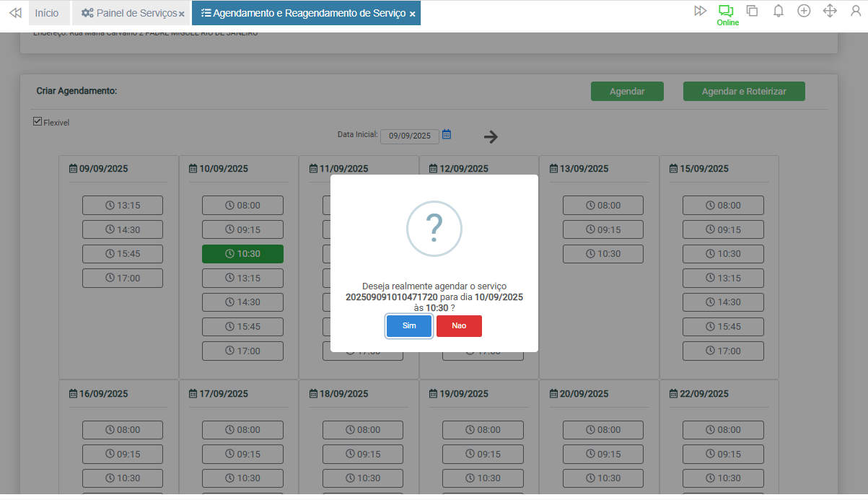Confirm scheduling with the Sim button
The image size is (868, 500).
click(409, 326)
